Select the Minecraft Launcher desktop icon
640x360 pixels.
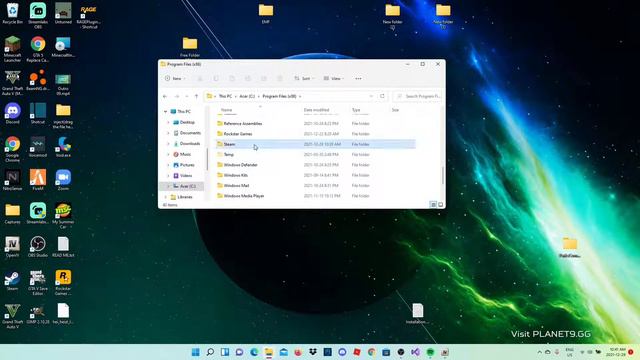(x=13, y=49)
